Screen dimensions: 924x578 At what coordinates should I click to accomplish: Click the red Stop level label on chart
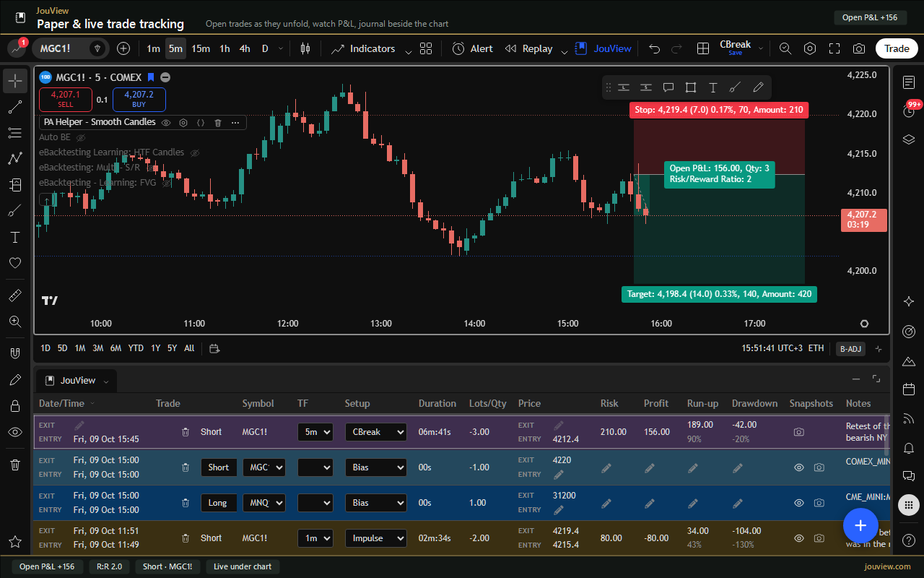(x=718, y=110)
